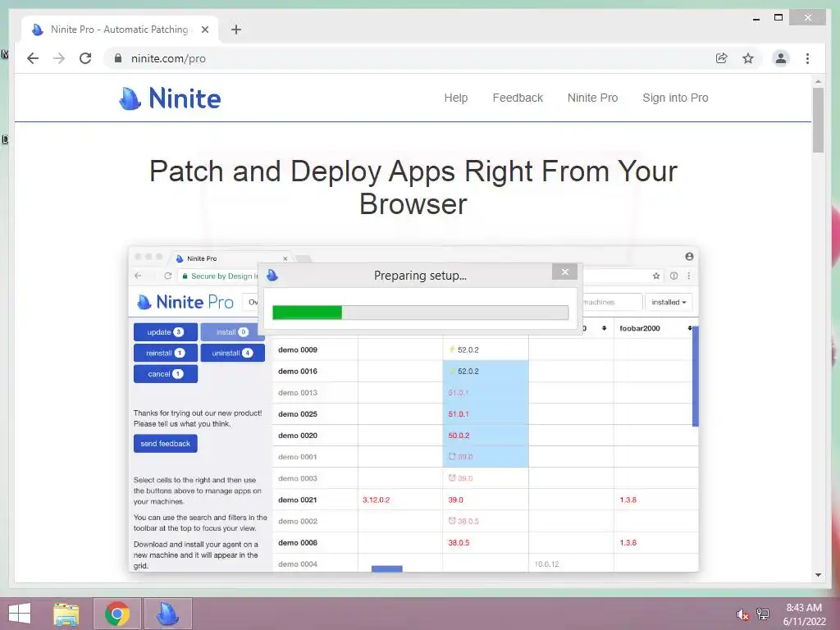Go back with the browser back arrow
Viewport: 840px width, 630px height.
pyautogui.click(x=33, y=58)
